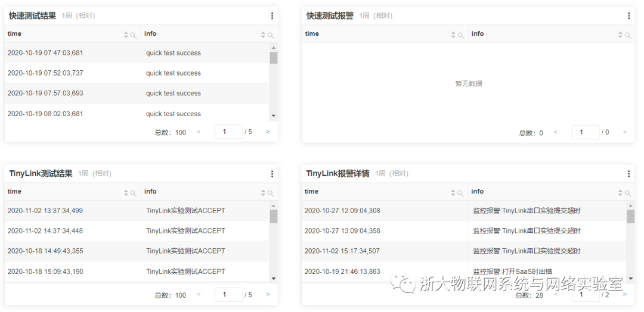Search the time column in TinyLink测试结果
This screenshot has width=644, height=312.
tap(134, 194)
